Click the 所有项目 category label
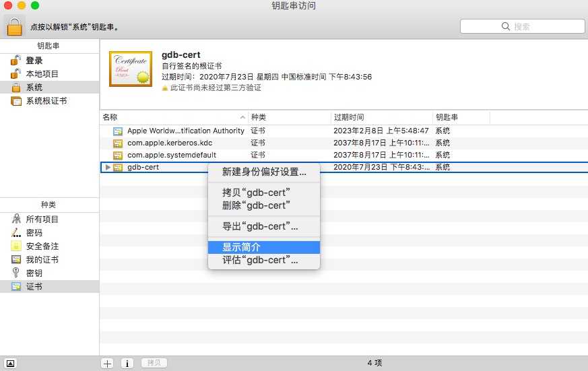Viewport: 588px width, 371px height. pos(42,220)
